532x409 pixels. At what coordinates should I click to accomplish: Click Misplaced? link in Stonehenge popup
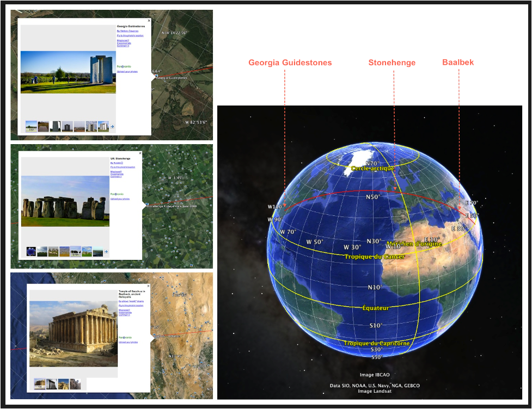pyautogui.click(x=116, y=172)
